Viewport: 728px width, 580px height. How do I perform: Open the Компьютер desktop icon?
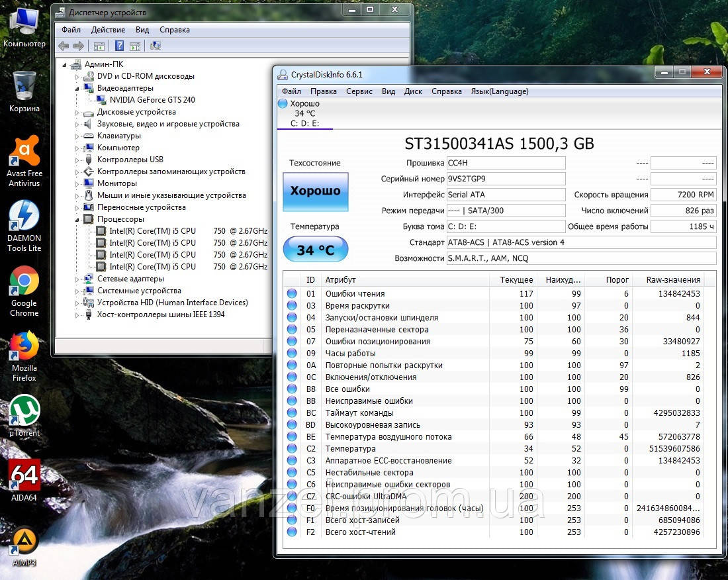24,26
